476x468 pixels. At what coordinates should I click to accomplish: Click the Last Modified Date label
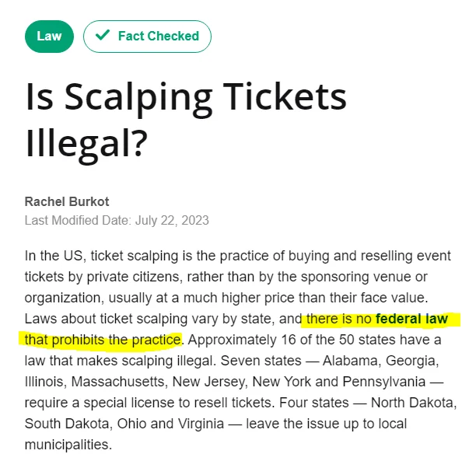[78, 220]
